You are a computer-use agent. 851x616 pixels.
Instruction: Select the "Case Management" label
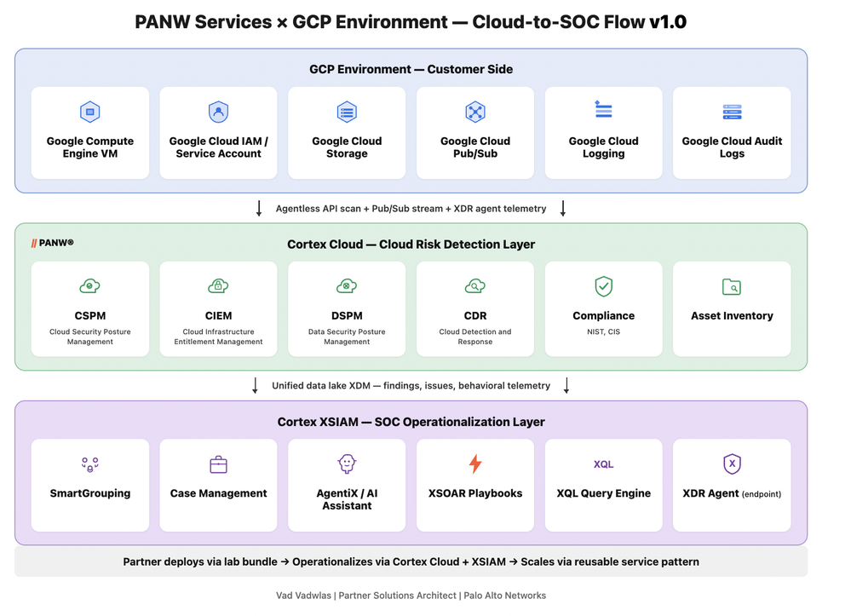tap(218, 493)
